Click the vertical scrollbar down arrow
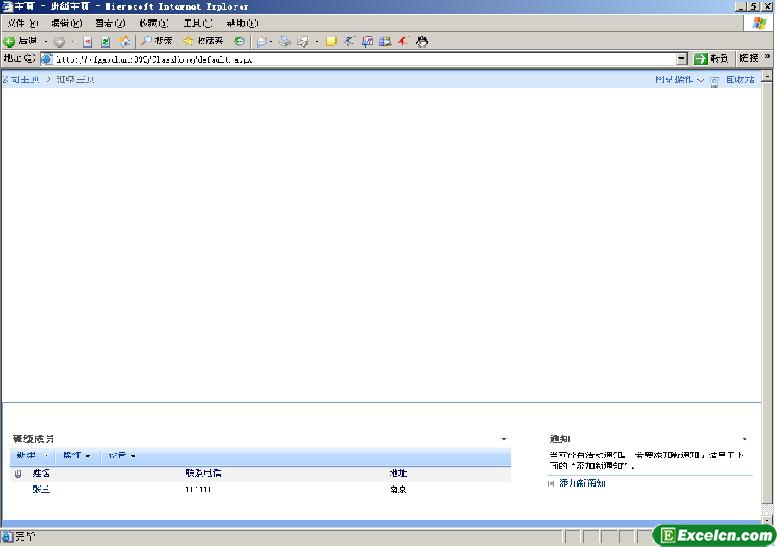The width and height of the screenshot is (777, 547). coord(767,521)
